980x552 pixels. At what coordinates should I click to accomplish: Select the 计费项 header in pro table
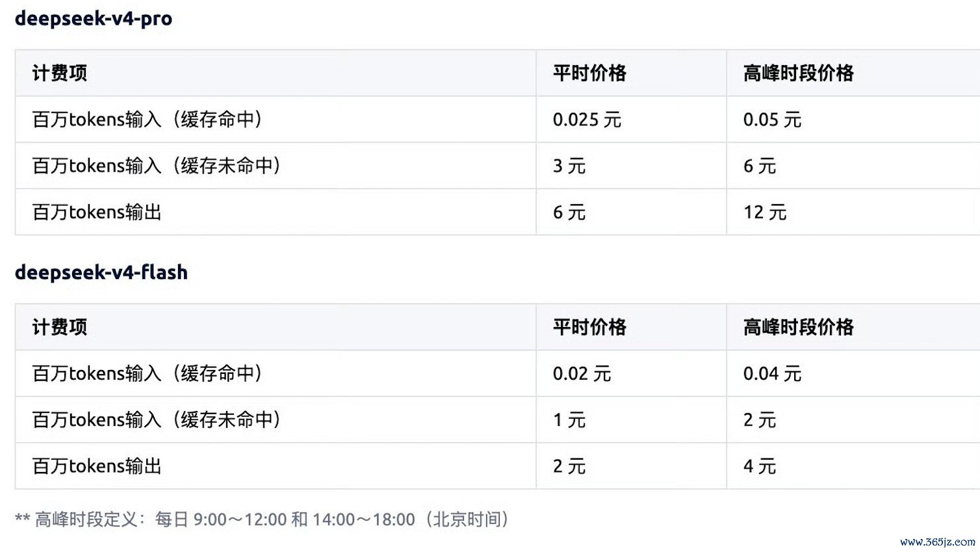coord(60,73)
